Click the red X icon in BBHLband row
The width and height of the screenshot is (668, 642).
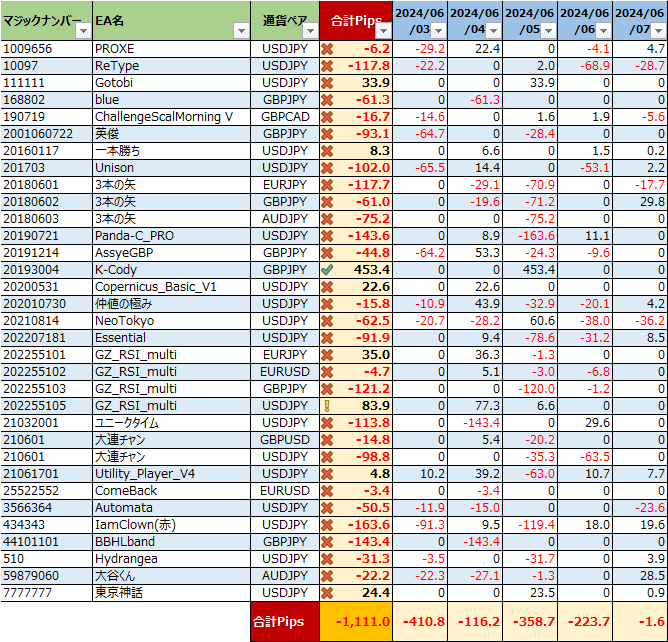click(327, 542)
